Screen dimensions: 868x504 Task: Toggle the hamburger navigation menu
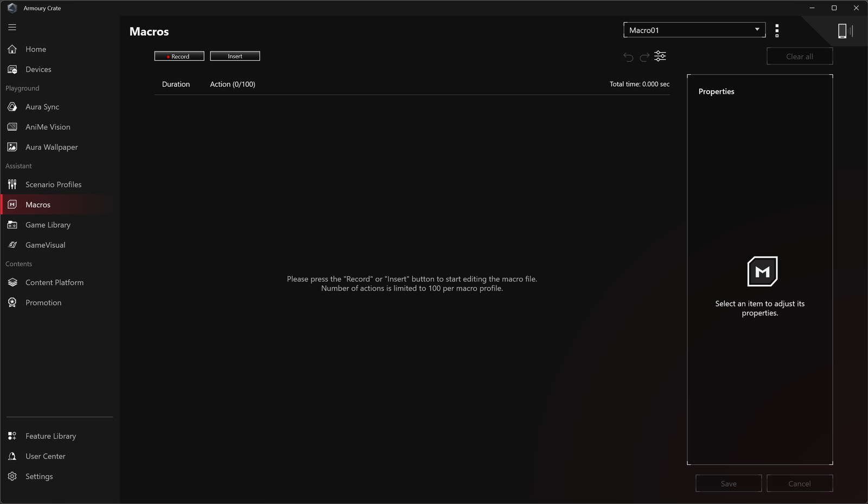12,27
